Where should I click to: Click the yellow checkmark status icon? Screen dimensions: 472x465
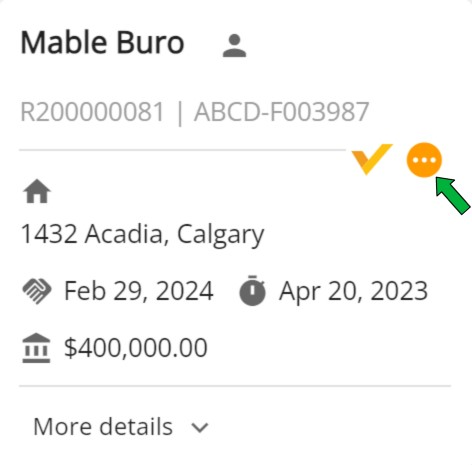coord(372,159)
